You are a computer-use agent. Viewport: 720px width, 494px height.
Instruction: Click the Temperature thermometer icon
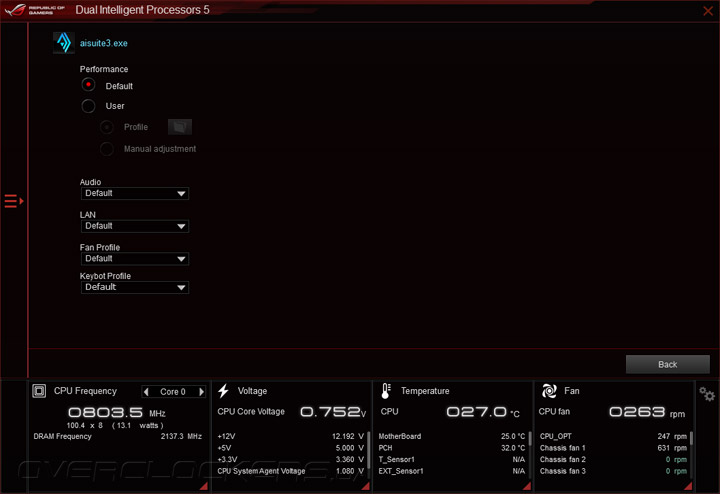(x=386, y=391)
